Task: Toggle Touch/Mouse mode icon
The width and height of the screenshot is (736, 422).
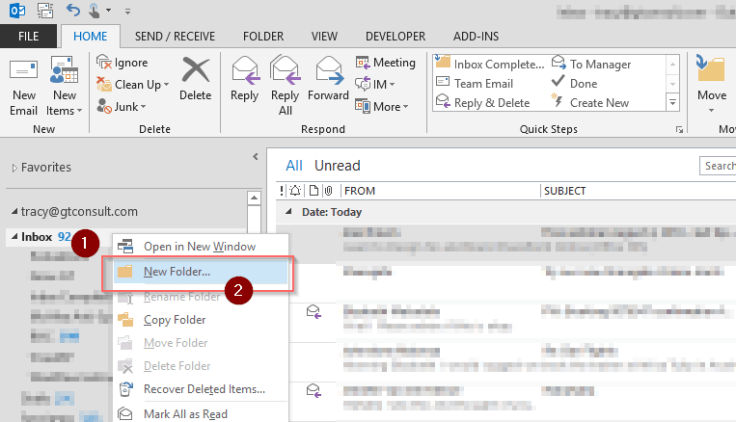Action: coord(94,10)
